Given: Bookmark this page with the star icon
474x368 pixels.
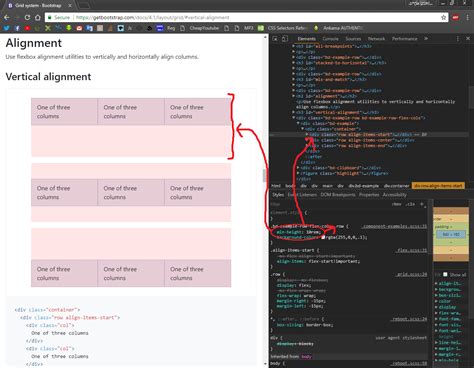Looking at the screenshot, I should [443, 17].
